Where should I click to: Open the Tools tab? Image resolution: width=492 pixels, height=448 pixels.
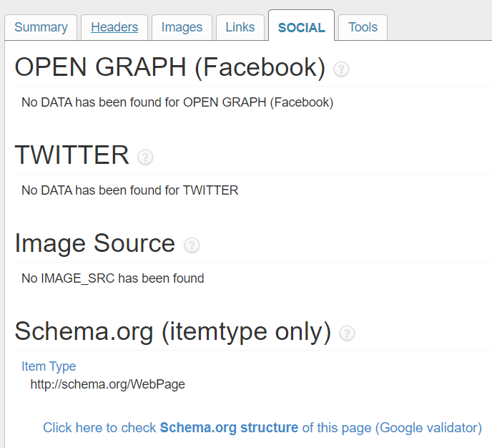pyautogui.click(x=363, y=27)
